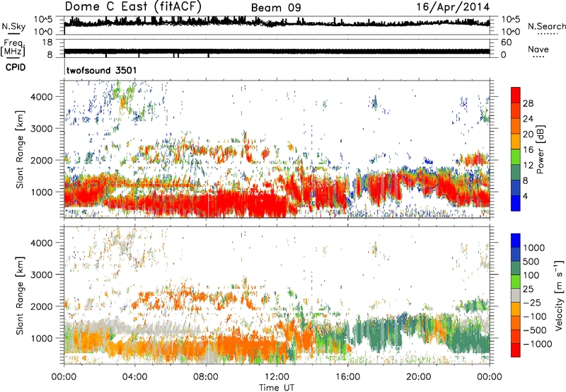
Task: Click the "4000" range tick in the power panel
Action: tap(42, 97)
